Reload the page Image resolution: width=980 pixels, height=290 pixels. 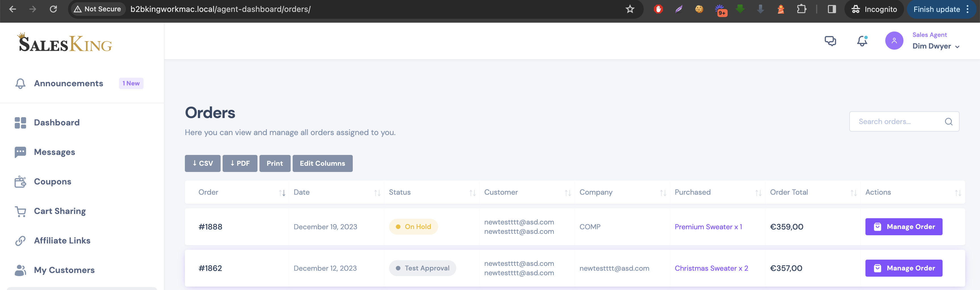53,9
